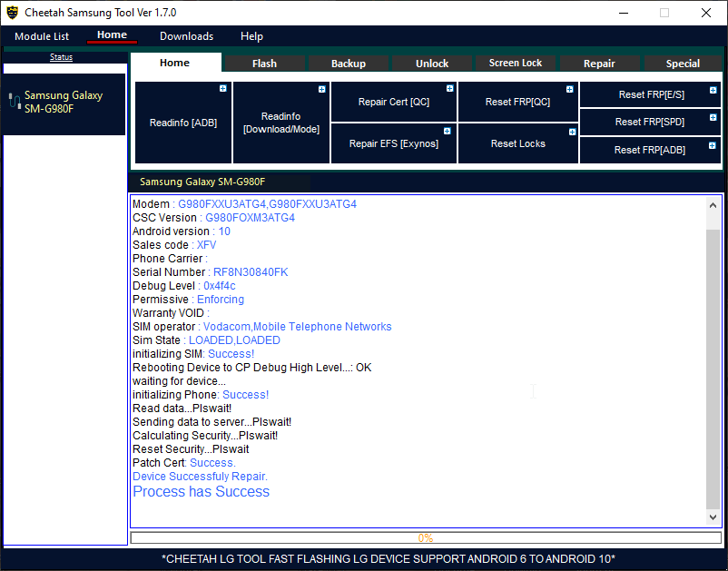Run Readinfo [Download/Mode]
Image resolution: width=728 pixels, height=571 pixels.
[x=281, y=123]
